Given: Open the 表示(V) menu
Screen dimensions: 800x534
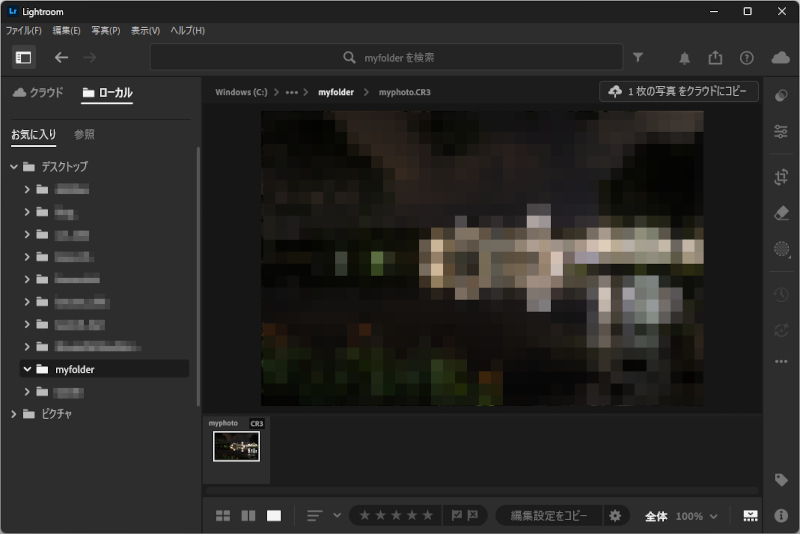Looking at the screenshot, I should click(145, 31).
